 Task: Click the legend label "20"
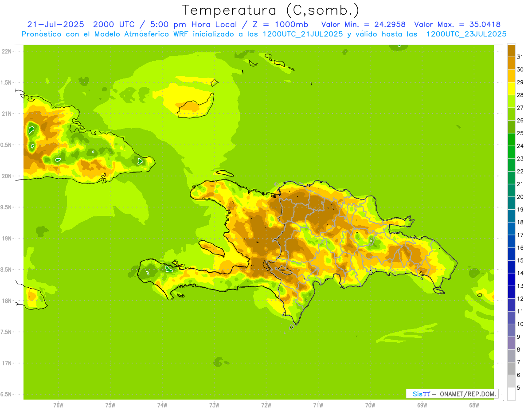click(x=520, y=197)
